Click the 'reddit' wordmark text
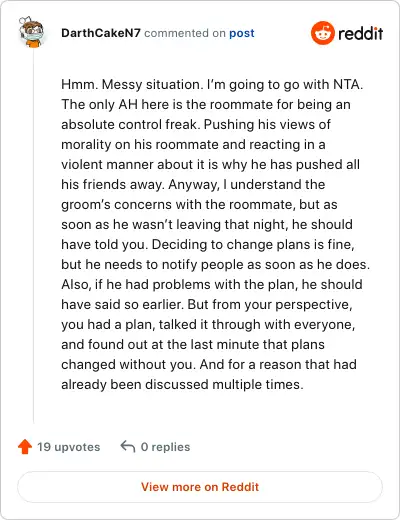 pyautogui.click(x=361, y=33)
